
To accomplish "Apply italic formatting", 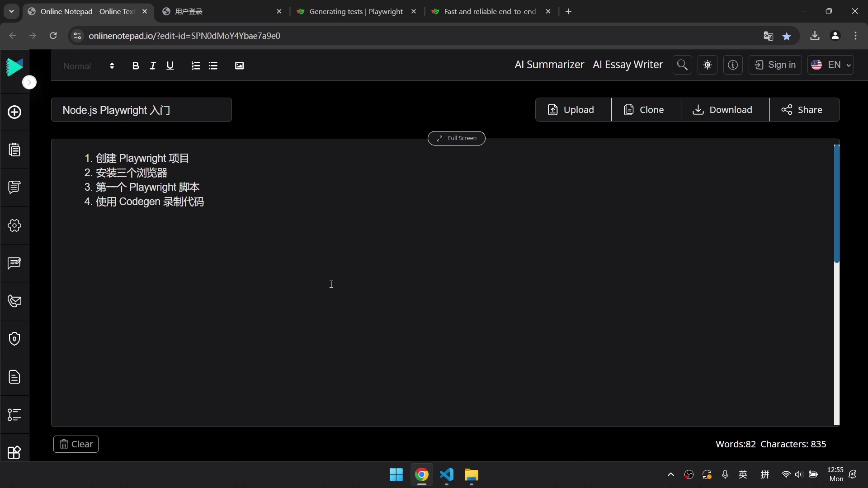I will [x=152, y=66].
